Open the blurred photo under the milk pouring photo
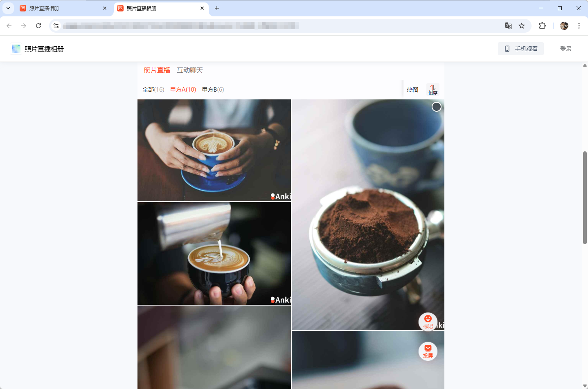 214,347
